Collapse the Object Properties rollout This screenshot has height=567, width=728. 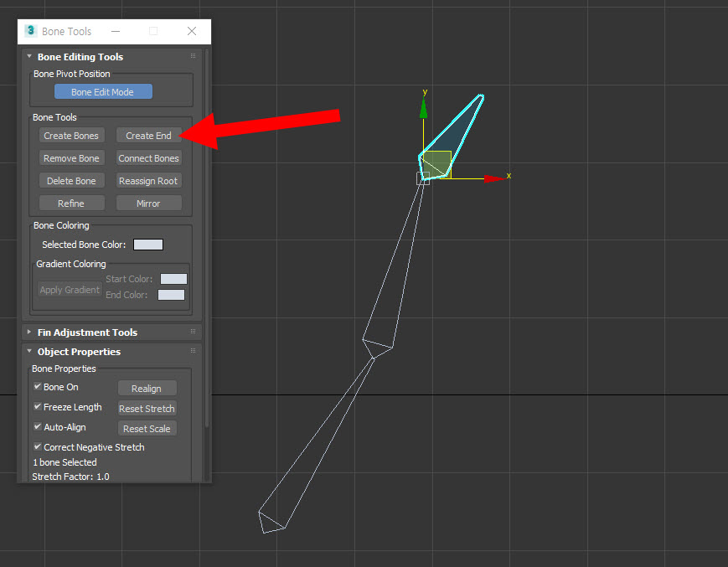(29, 351)
